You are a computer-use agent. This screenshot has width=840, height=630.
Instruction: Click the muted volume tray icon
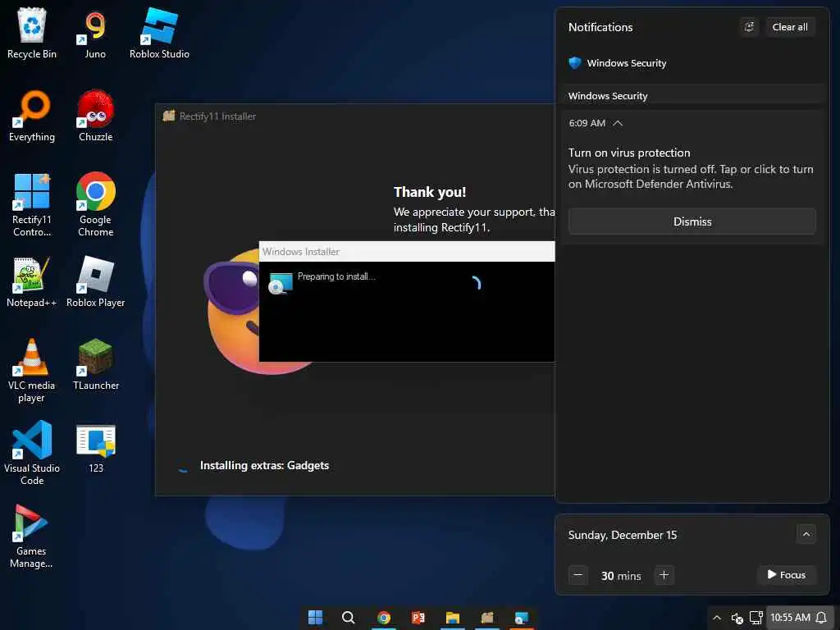pos(737,618)
